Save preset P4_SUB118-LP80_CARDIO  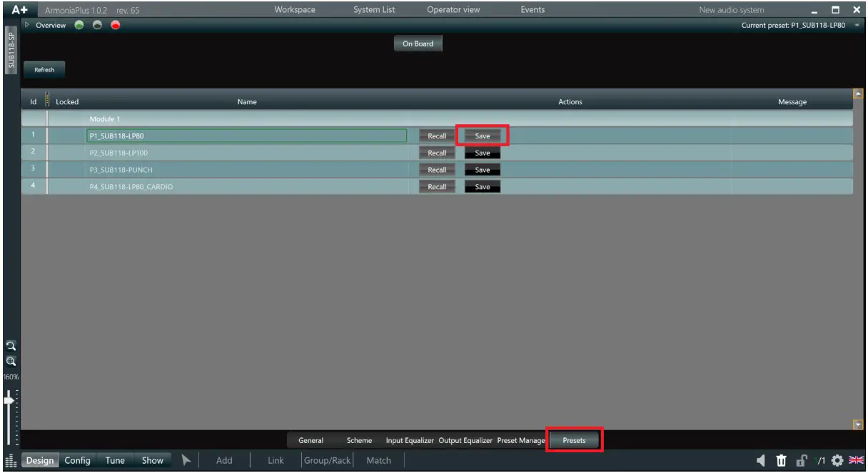pyautogui.click(x=483, y=187)
